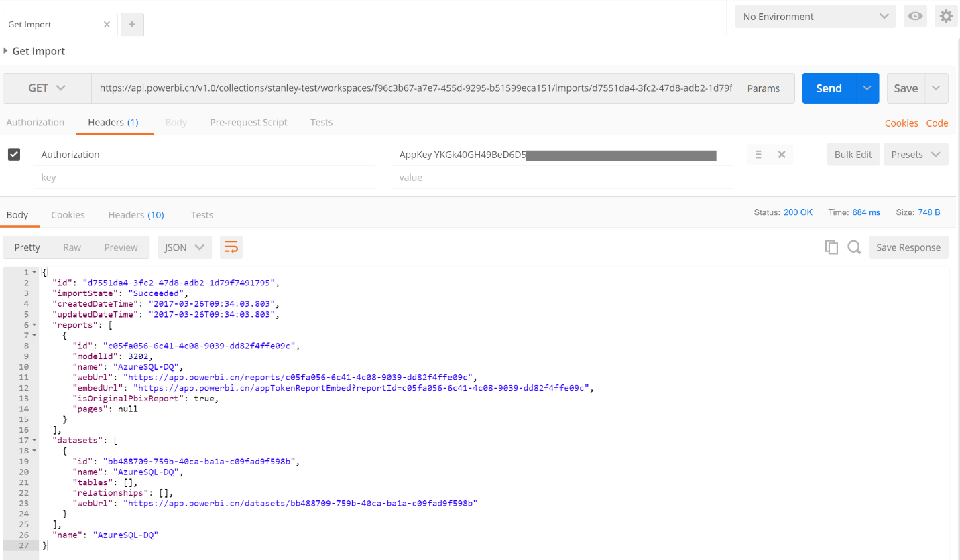Uncheck the Authorization header checkbox

click(x=14, y=155)
